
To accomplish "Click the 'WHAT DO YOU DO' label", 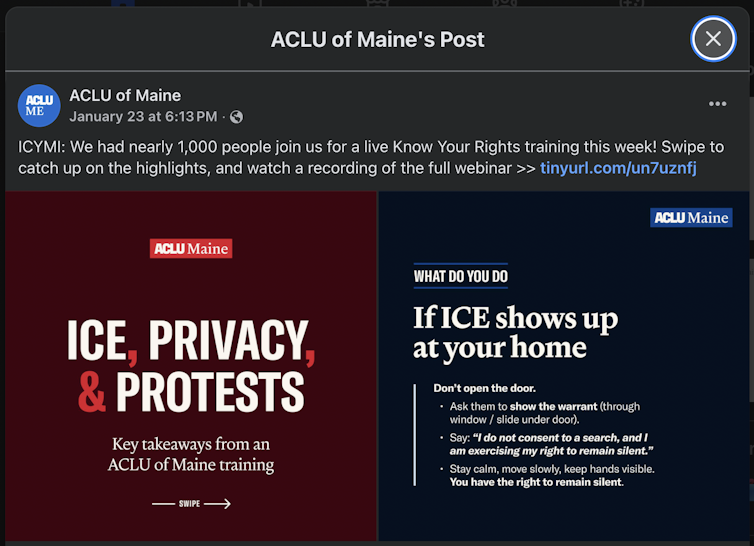I will [460, 276].
